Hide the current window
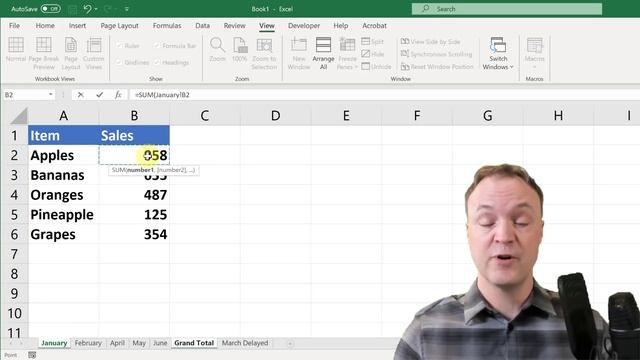 [x=372, y=54]
